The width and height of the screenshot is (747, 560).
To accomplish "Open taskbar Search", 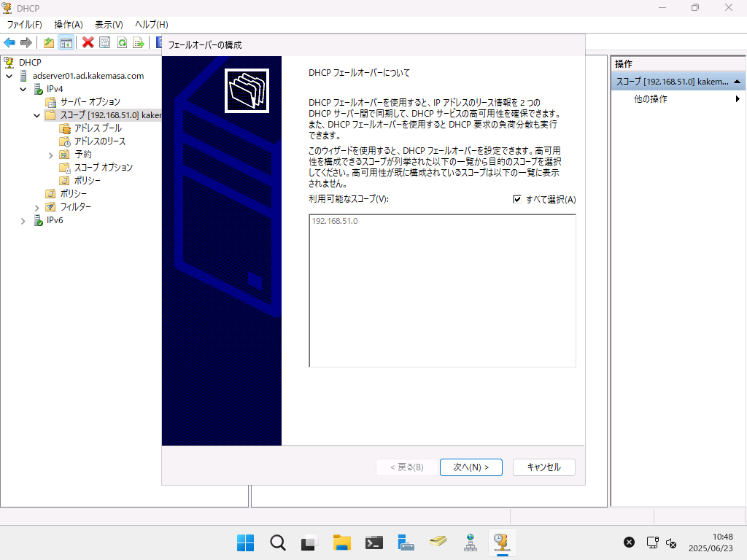I will 278,542.
